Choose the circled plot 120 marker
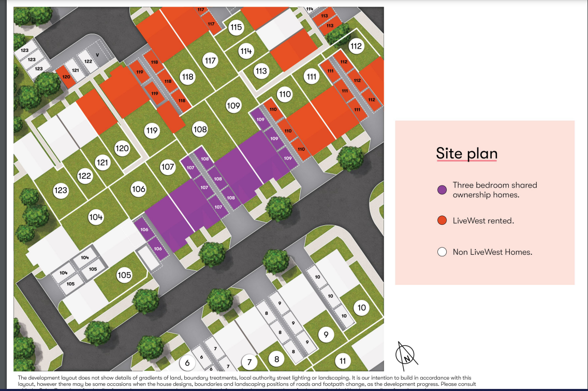This screenshot has width=588, height=391. [122, 149]
